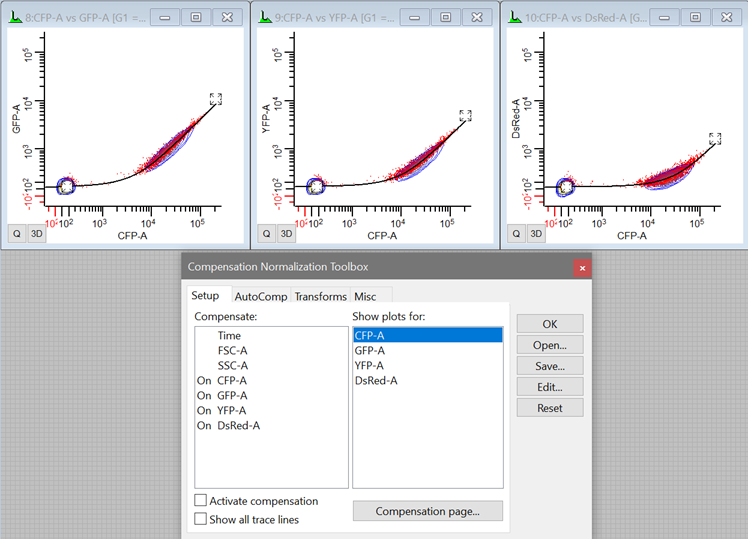
Task: Close the Compensation Normalization Toolbox dialog
Action: (x=582, y=267)
